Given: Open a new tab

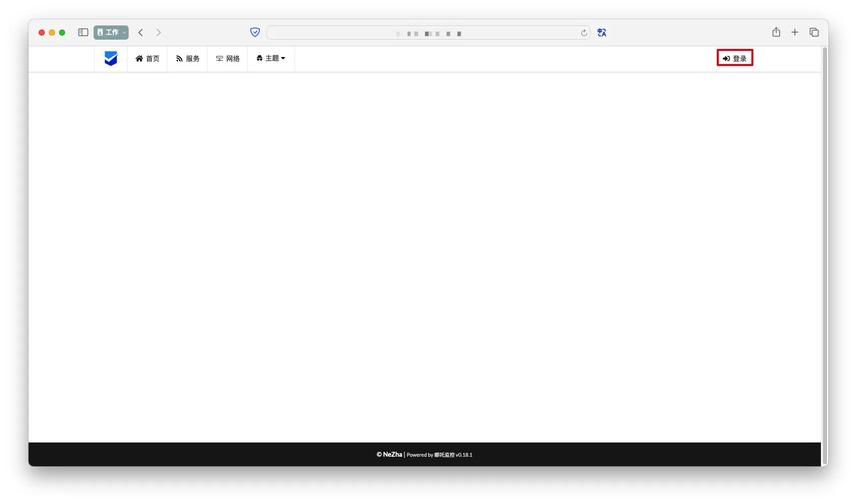Looking at the screenshot, I should click(x=795, y=33).
